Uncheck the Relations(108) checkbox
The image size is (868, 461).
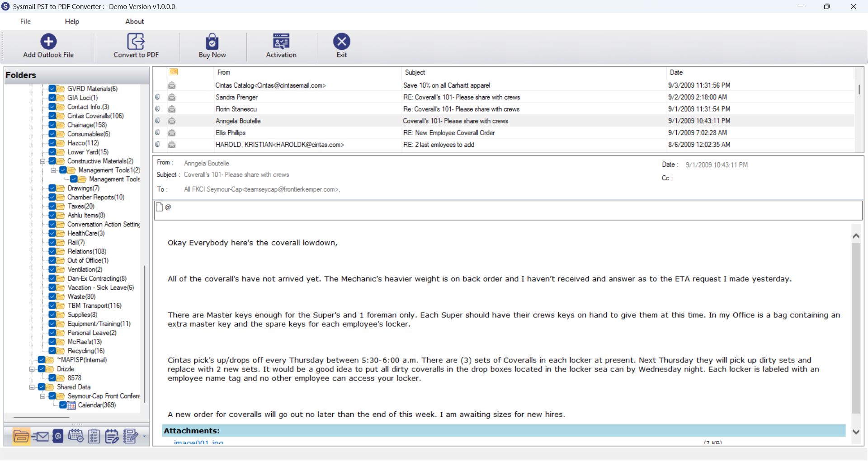[x=52, y=251]
